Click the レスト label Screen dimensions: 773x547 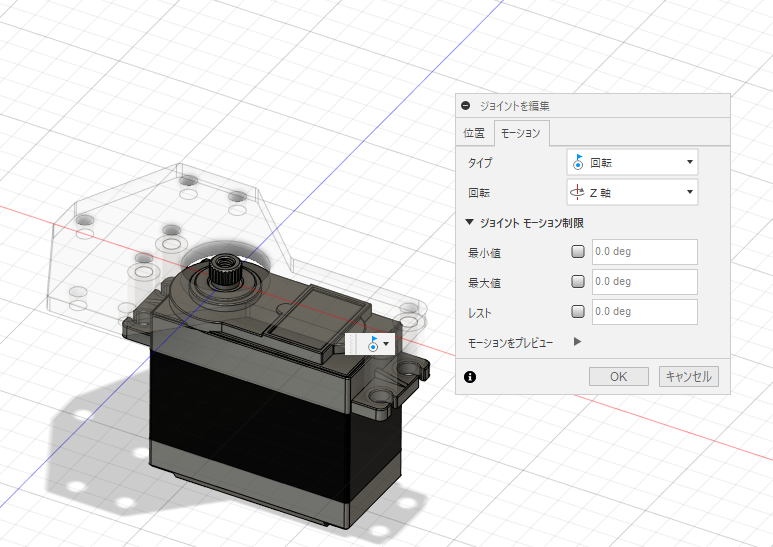480,313
